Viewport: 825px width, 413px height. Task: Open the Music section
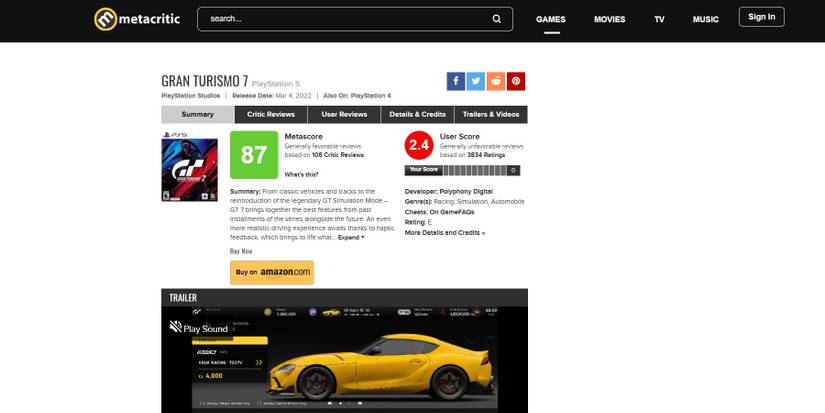(x=706, y=19)
